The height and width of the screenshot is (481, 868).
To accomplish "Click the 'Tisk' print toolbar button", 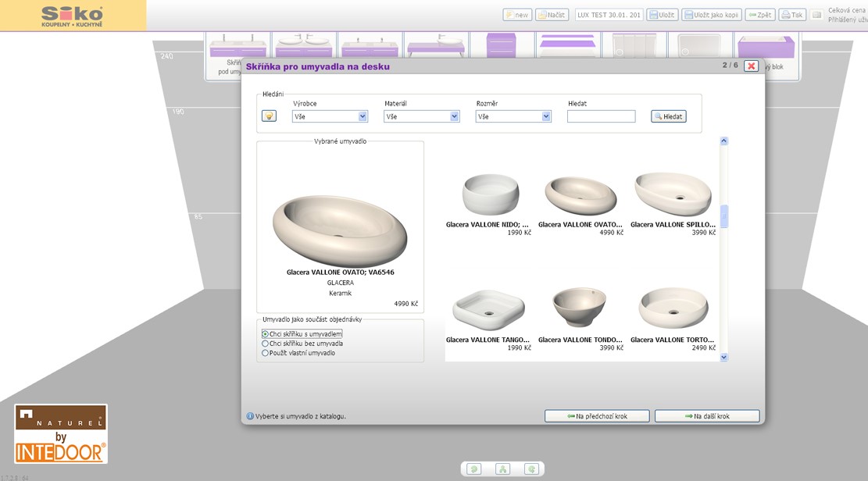I will [x=792, y=15].
